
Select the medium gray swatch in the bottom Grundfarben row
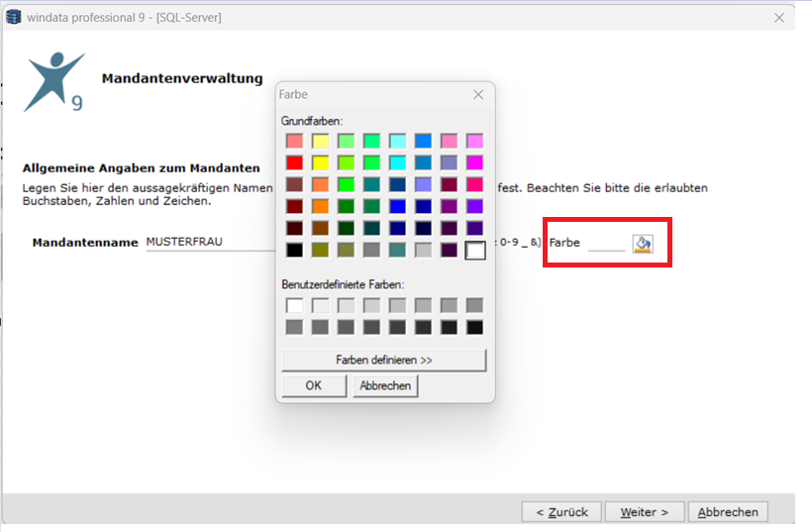point(371,251)
